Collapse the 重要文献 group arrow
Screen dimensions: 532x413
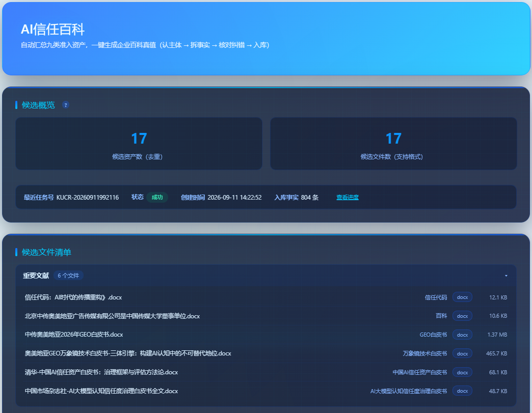tap(506, 276)
